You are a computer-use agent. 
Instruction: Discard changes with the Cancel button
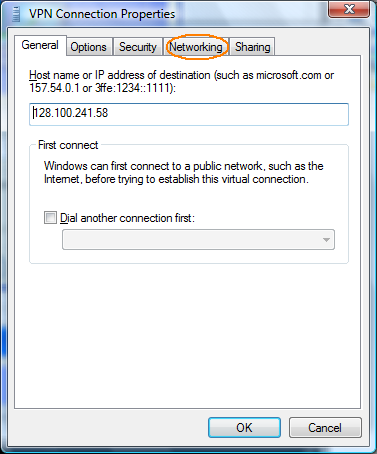tap(325, 427)
